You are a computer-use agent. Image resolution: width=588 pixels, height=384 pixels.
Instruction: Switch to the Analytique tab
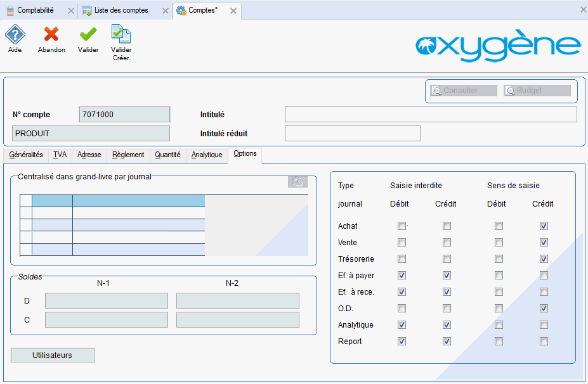pyautogui.click(x=207, y=155)
